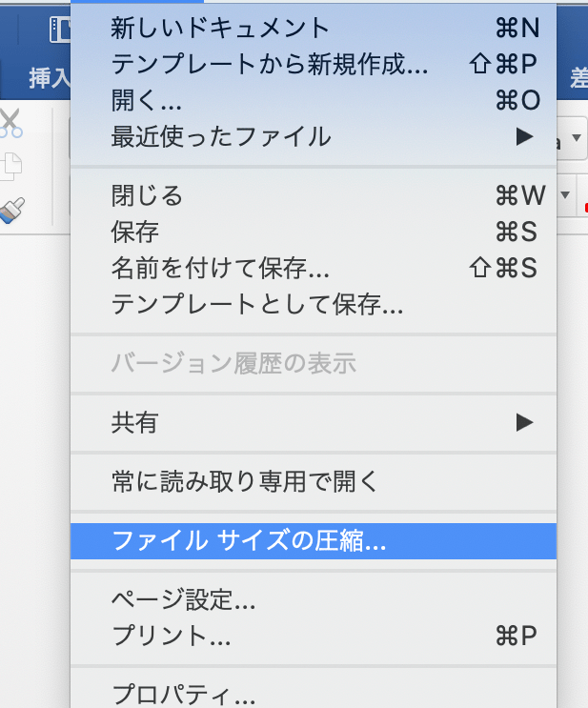Select the Format Painter brush icon
Viewport: 588px width, 708px height.
(11, 211)
